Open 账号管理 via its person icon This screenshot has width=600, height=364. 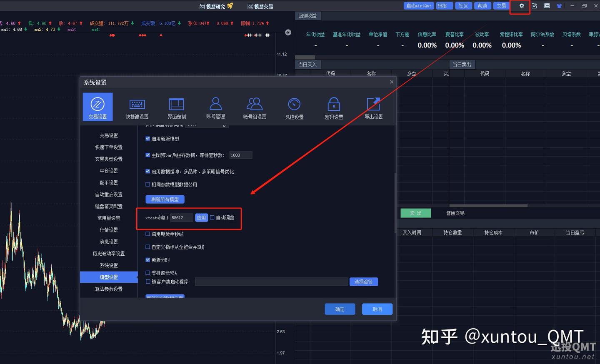(x=215, y=107)
